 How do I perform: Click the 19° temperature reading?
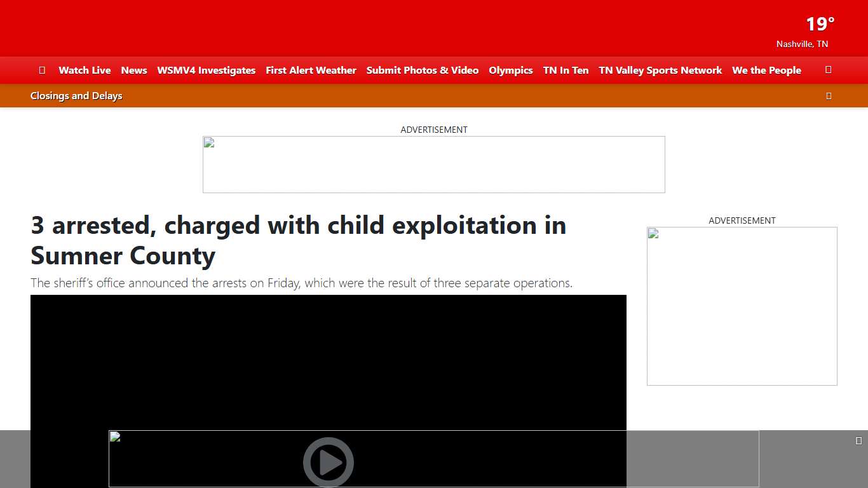(x=820, y=25)
